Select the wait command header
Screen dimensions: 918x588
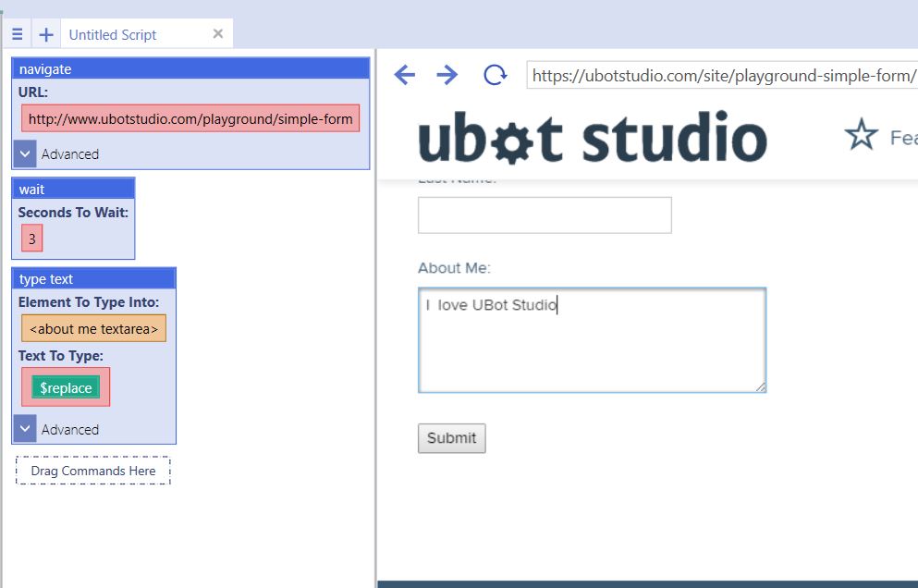pos(73,189)
